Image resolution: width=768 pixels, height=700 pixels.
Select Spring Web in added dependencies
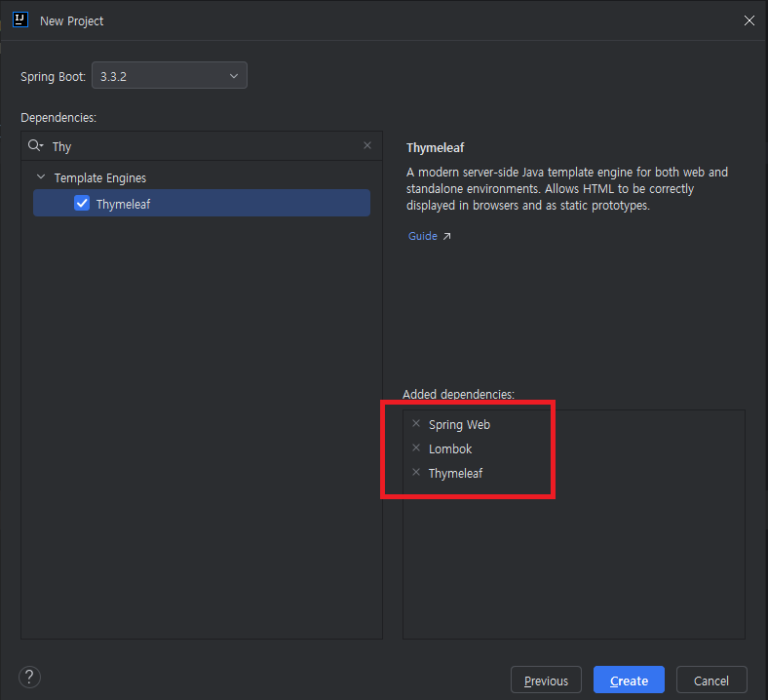459,425
